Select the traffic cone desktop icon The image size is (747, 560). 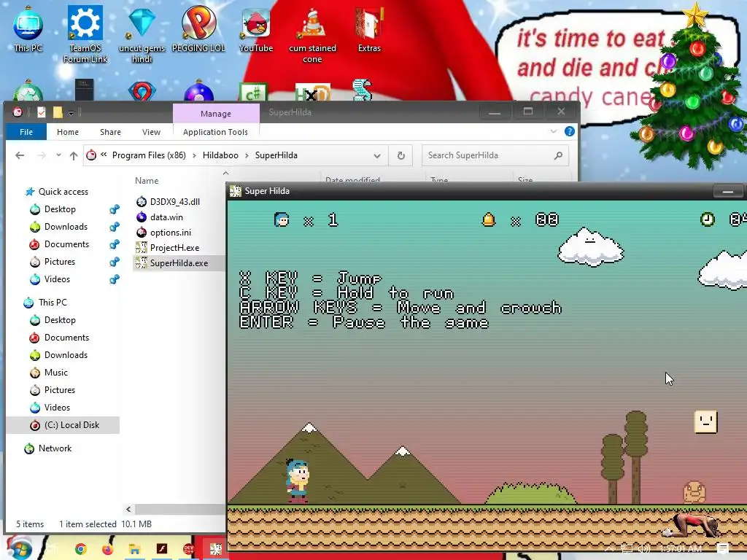click(x=312, y=34)
